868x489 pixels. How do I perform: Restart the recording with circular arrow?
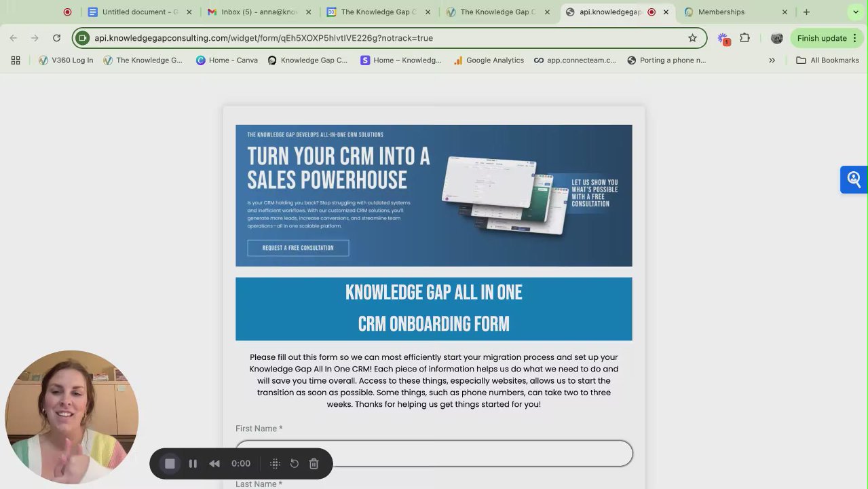coord(295,463)
